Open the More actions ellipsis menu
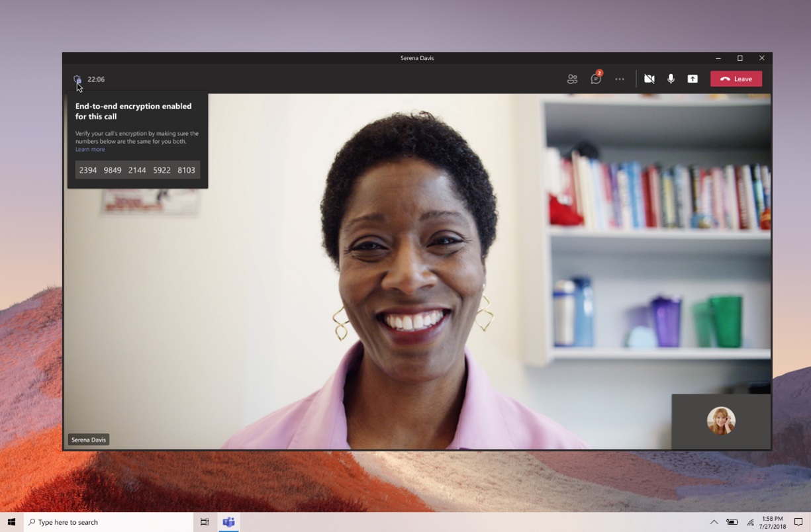The width and height of the screenshot is (811, 532). (620, 79)
